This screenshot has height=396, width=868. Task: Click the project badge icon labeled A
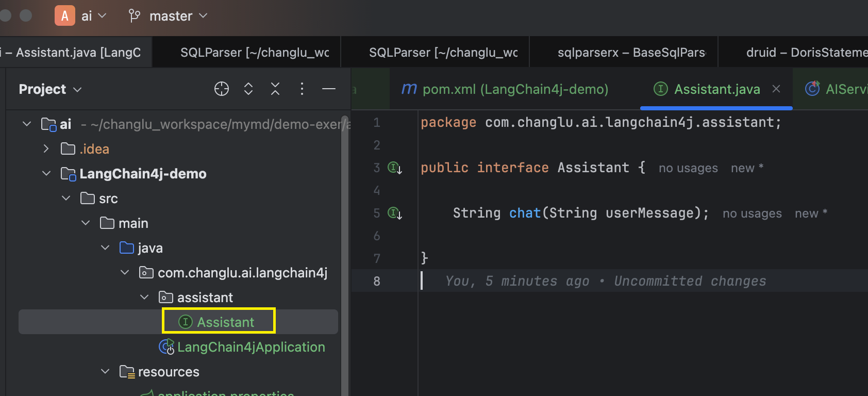coord(65,16)
